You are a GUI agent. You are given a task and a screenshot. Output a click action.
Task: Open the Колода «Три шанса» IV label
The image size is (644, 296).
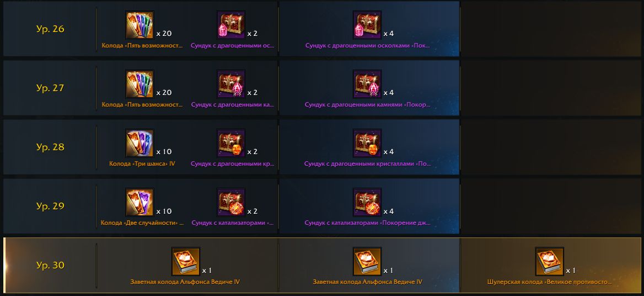(x=142, y=163)
